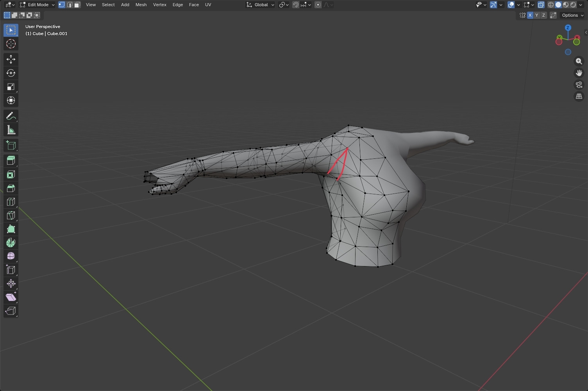The image size is (588, 391).
Task: Activate the Rotate tool
Action: coord(11,73)
